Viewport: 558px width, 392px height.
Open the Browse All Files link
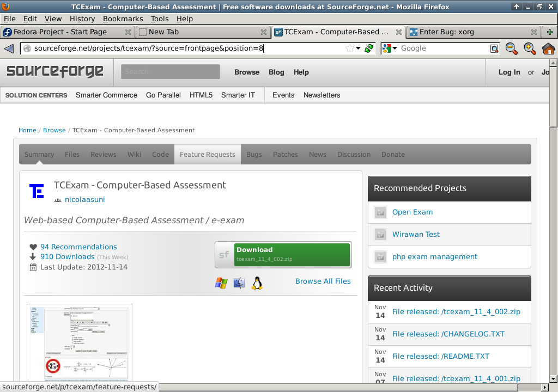click(323, 281)
